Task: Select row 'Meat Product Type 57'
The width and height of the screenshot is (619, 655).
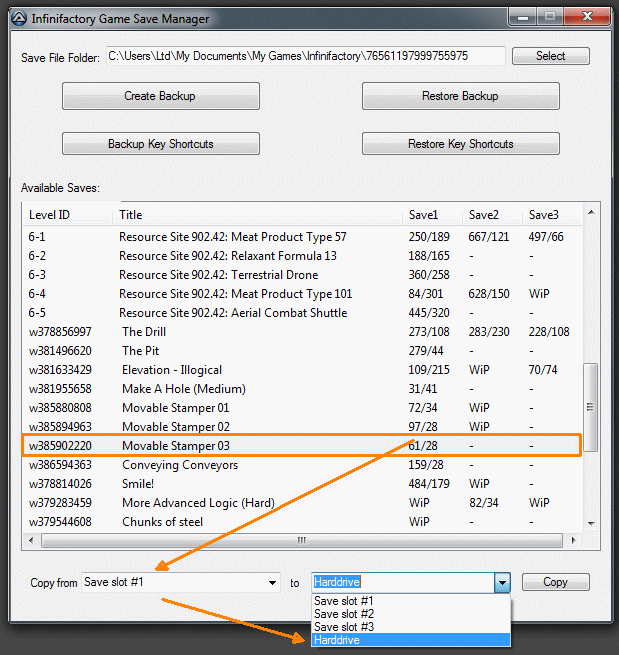Action: tap(302, 237)
